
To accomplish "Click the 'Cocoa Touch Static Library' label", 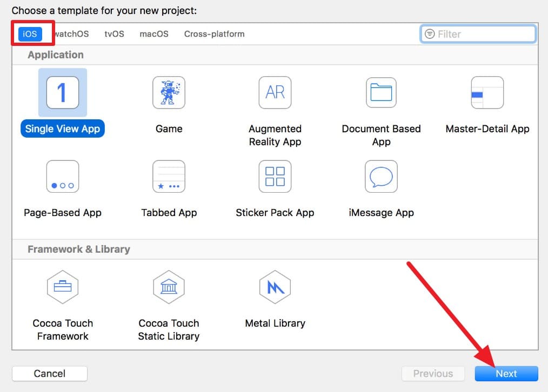I will point(169,329).
